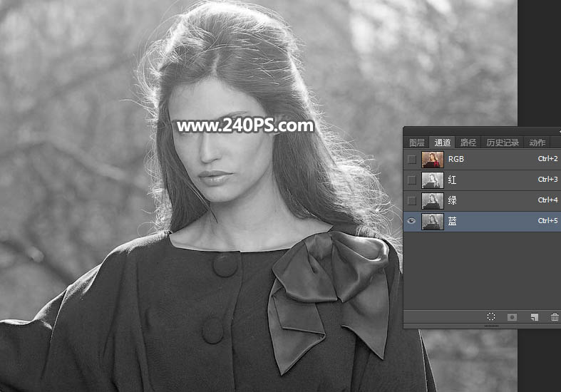The height and width of the screenshot is (392, 561).
Task: Hide the 蓝 (Blue) channel eye icon
Action: (412, 221)
